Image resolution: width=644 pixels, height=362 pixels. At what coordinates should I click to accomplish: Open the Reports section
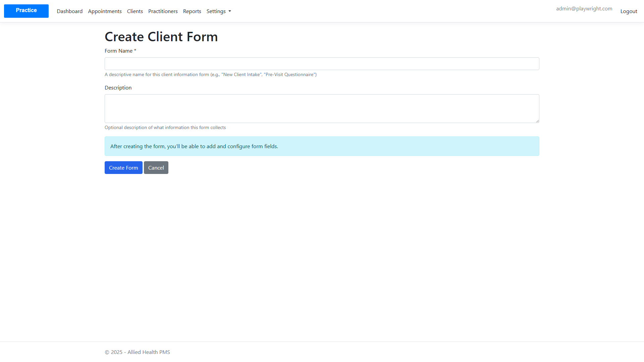[x=192, y=11]
